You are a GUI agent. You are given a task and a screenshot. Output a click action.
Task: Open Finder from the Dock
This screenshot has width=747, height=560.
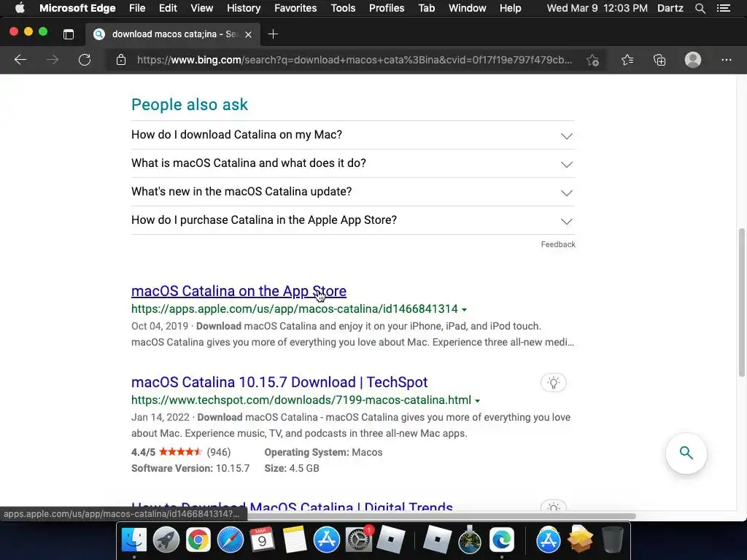[x=134, y=540]
